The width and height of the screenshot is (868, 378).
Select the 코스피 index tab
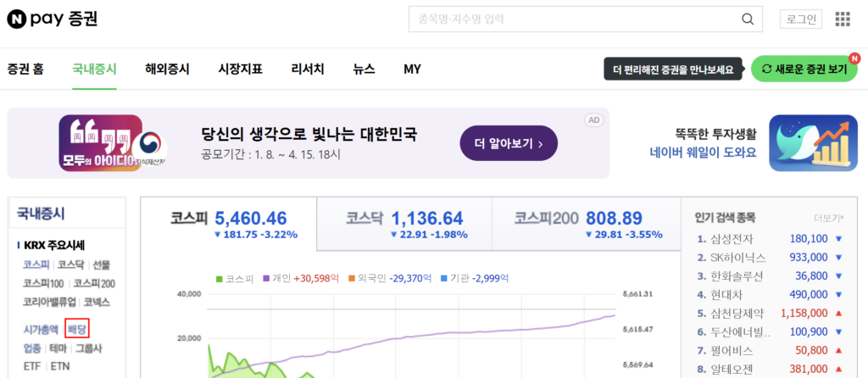pyautogui.click(x=229, y=224)
